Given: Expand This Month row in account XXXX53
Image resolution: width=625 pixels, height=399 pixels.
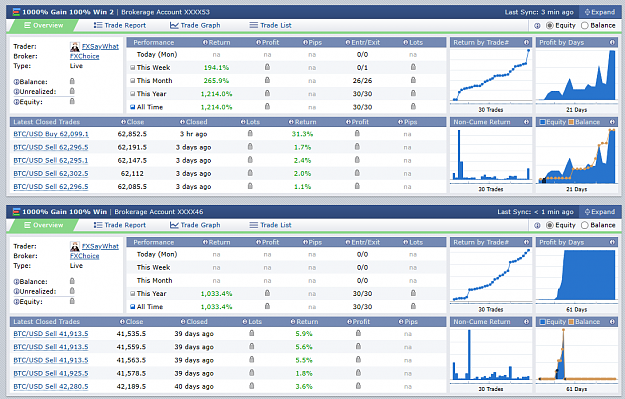Looking at the screenshot, I should (x=133, y=81).
